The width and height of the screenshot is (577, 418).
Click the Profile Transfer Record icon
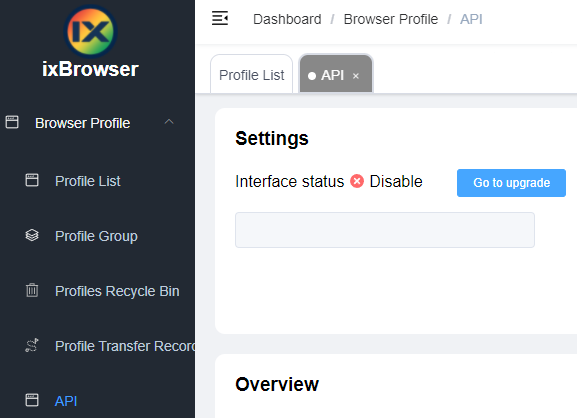coord(32,345)
